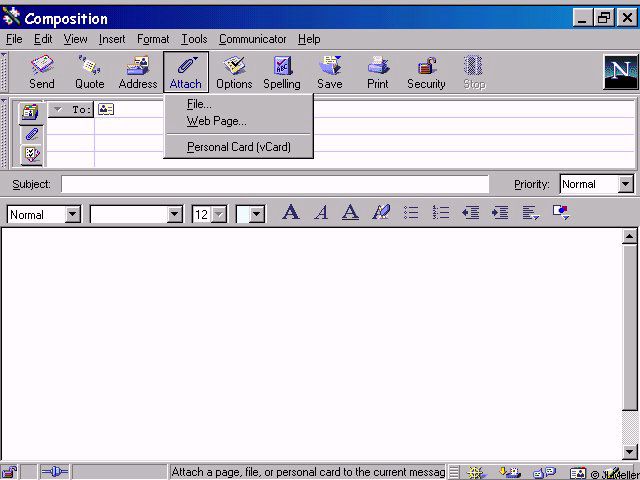Click the Stop toolbar icon
640x480 pixels.
click(x=474, y=72)
